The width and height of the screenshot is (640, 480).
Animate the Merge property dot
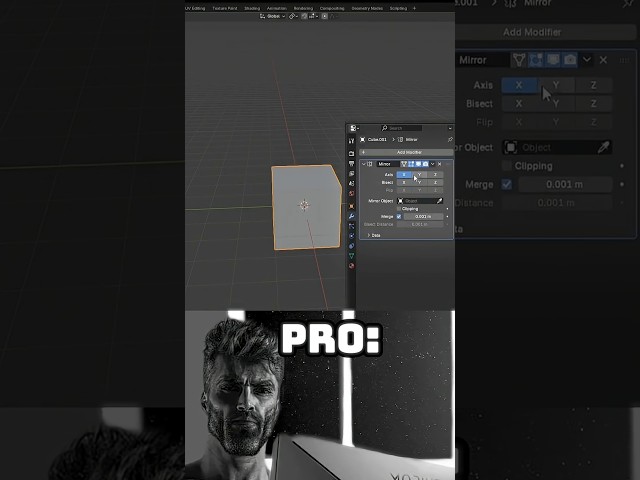(447, 217)
